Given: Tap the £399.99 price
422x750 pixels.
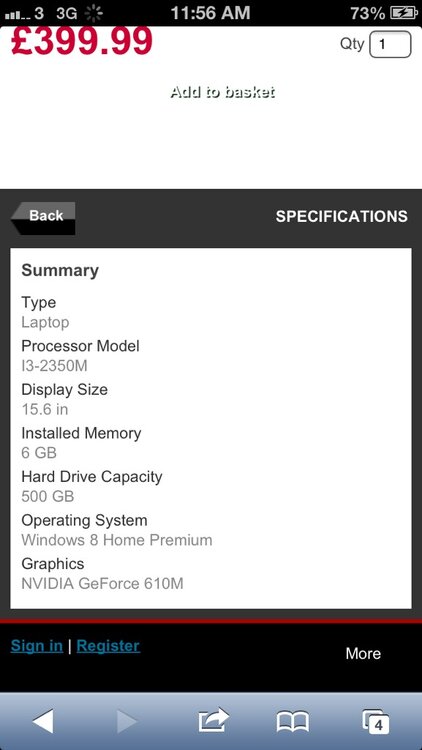Looking at the screenshot, I should 81,41.
